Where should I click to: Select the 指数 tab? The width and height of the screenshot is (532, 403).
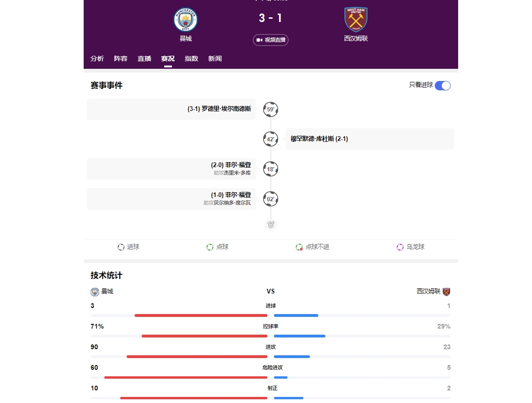191,59
